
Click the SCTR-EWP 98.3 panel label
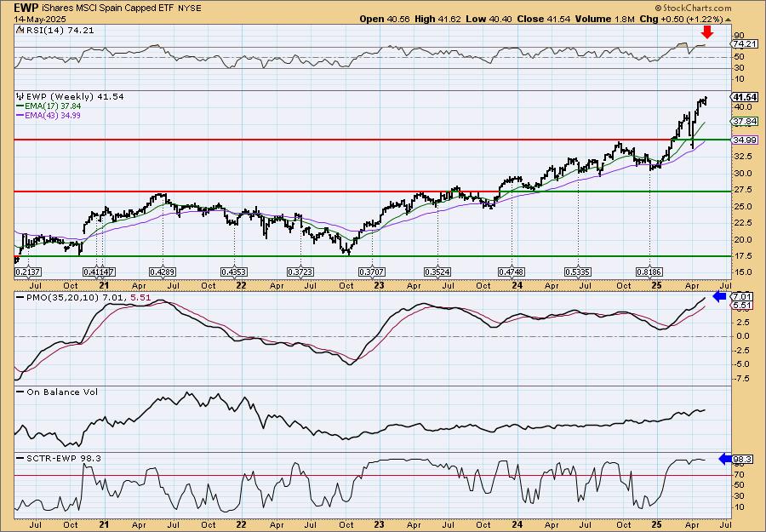click(x=64, y=458)
